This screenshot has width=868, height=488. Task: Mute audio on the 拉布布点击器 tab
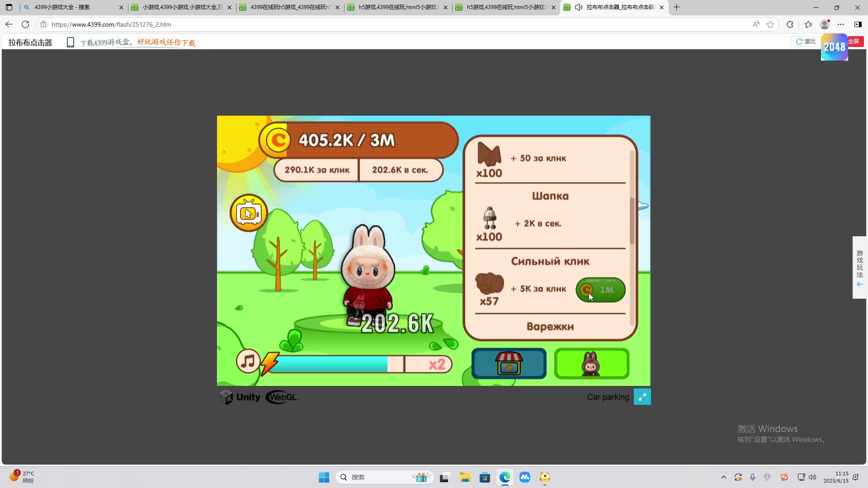[578, 7]
